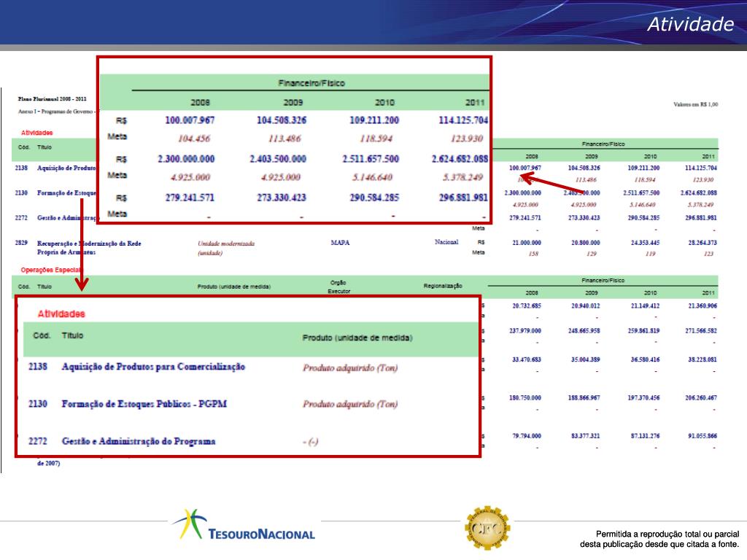Select the slide title Atividade
This screenshot has height=560, width=747.
pyautogui.click(x=690, y=24)
